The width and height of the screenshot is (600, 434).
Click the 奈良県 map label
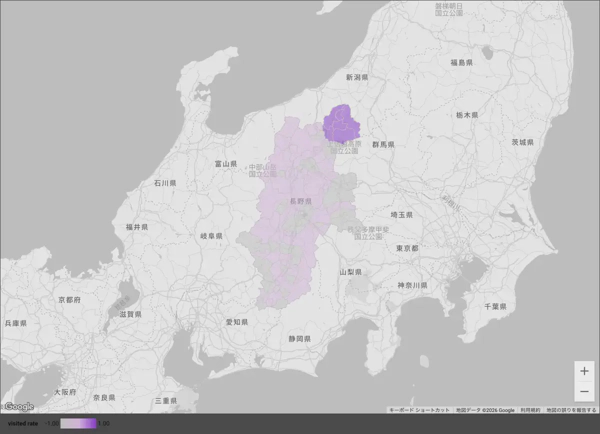(x=104, y=397)
